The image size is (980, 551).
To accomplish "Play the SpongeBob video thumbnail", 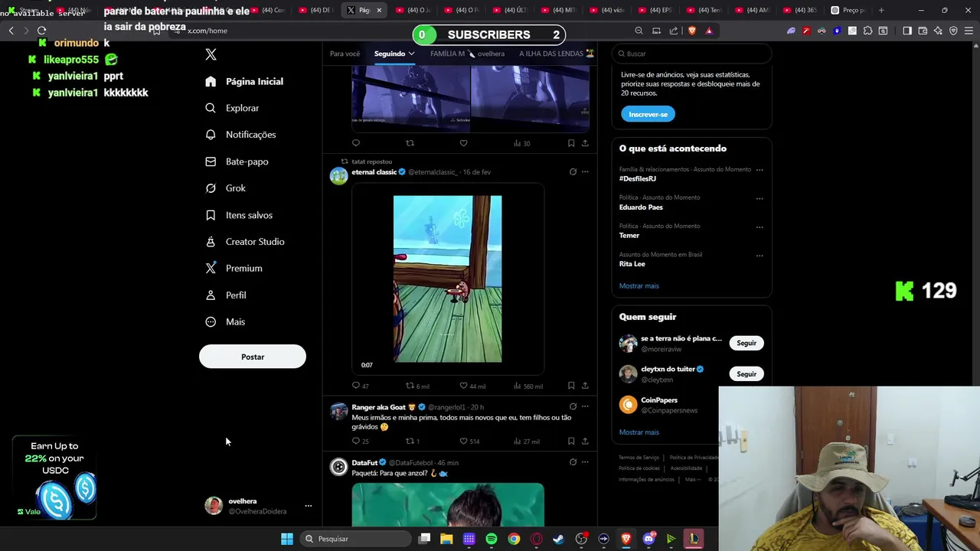I will point(448,279).
